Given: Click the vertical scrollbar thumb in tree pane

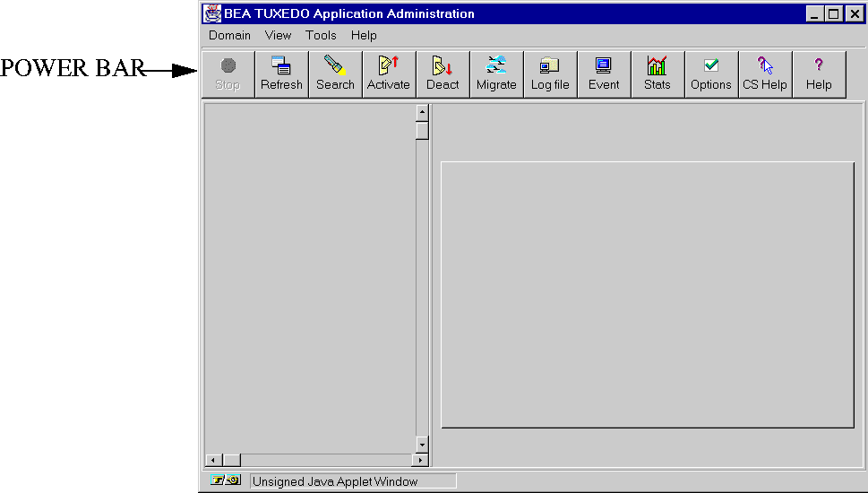Looking at the screenshot, I should [x=422, y=131].
